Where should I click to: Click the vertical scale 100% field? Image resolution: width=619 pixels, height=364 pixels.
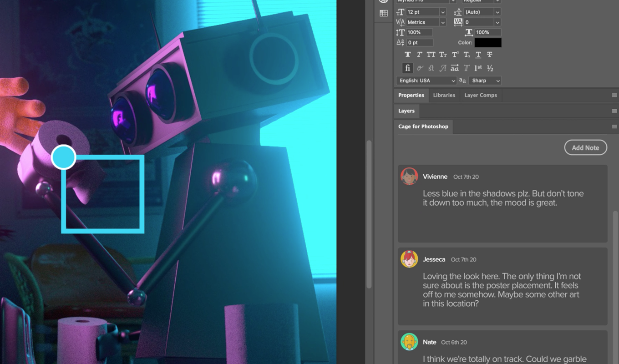420,32
